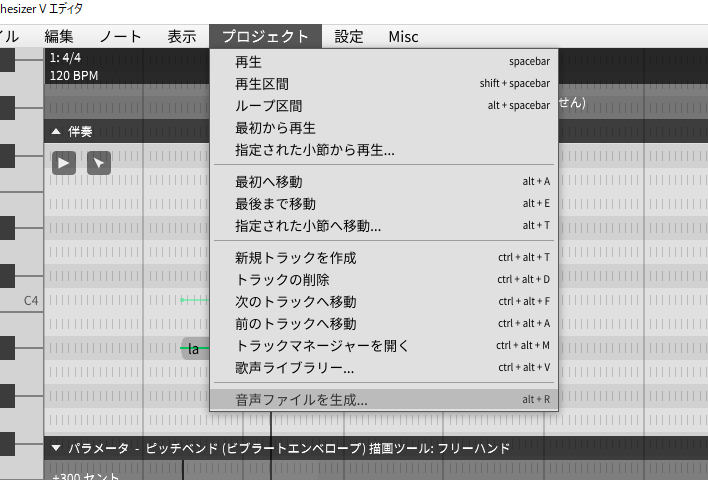Open the Misc menu
This screenshot has width=708, height=480.
(x=403, y=37)
